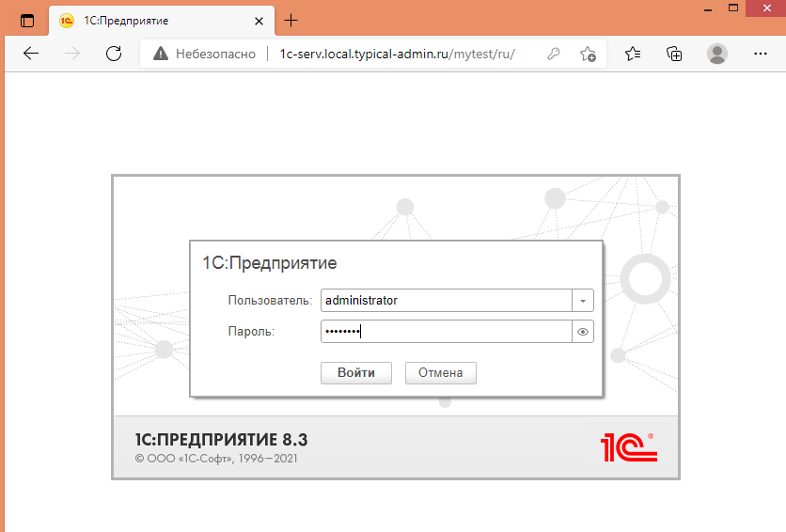Image resolution: width=786 pixels, height=532 pixels.
Task: Click the 1С tab favicon
Action: tap(67, 21)
